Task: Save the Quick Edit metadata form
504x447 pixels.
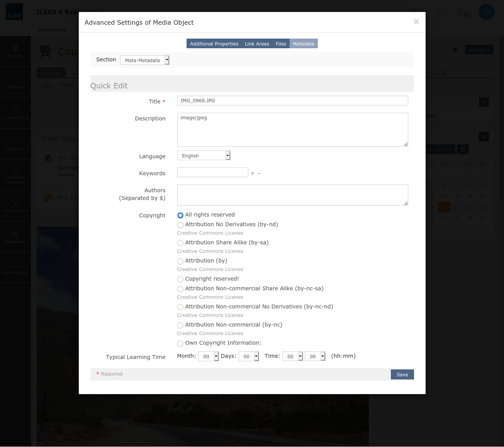Action: pyautogui.click(x=402, y=374)
